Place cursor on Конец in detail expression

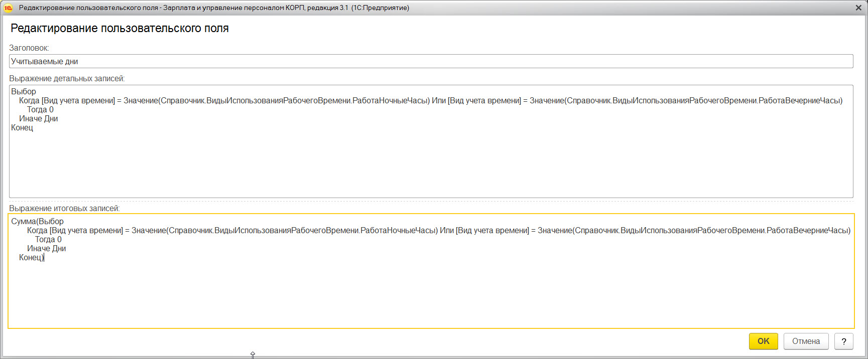click(x=22, y=128)
